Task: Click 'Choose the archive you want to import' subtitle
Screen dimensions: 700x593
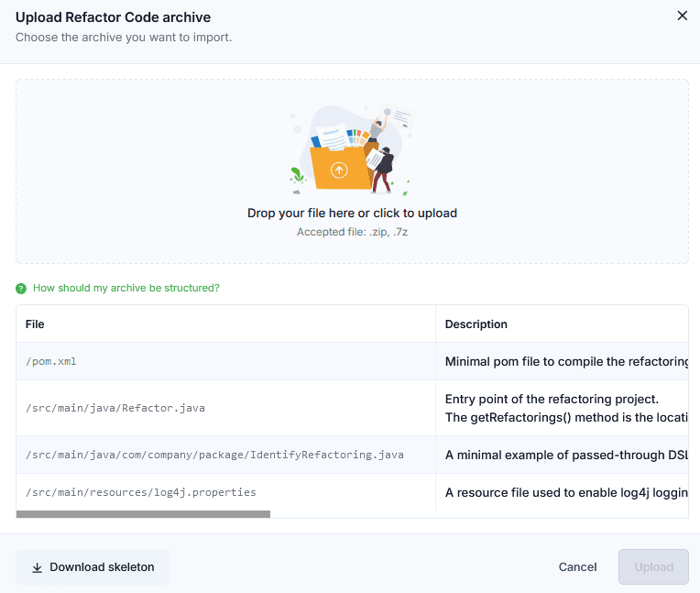Action: (124, 37)
